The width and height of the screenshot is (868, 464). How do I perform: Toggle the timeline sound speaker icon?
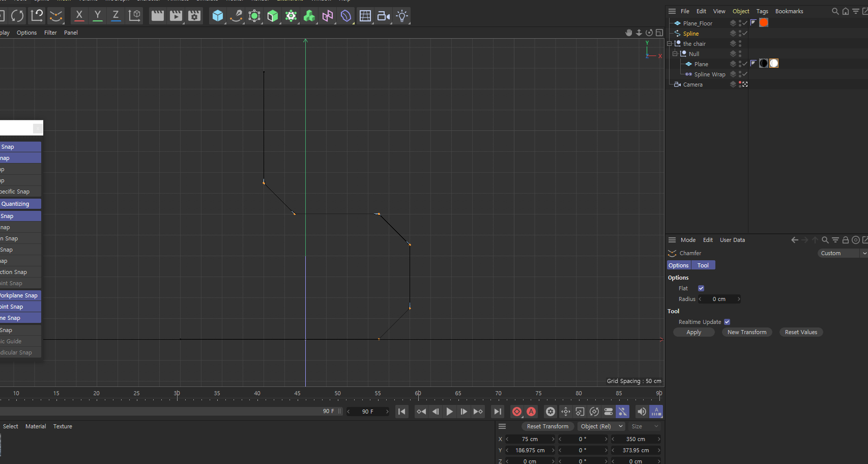(642, 412)
